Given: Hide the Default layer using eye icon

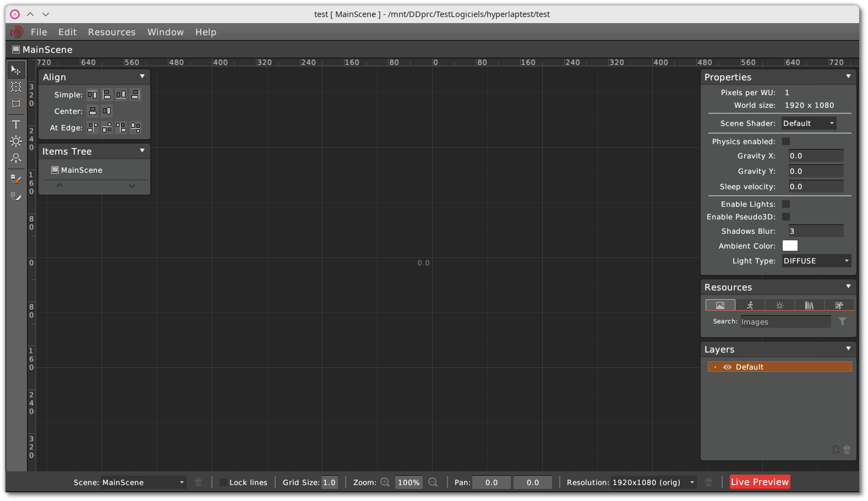Looking at the screenshot, I should click(727, 367).
